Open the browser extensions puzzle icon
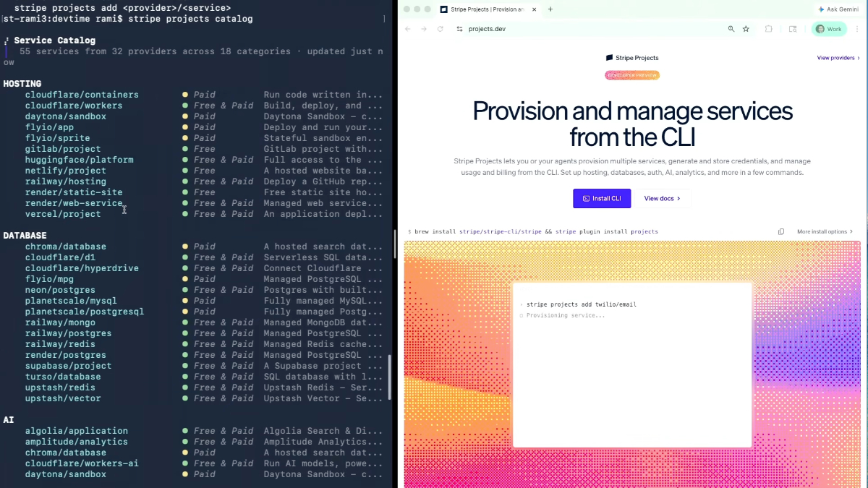This screenshot has width=868, height=488. click(x=769, y=29)
